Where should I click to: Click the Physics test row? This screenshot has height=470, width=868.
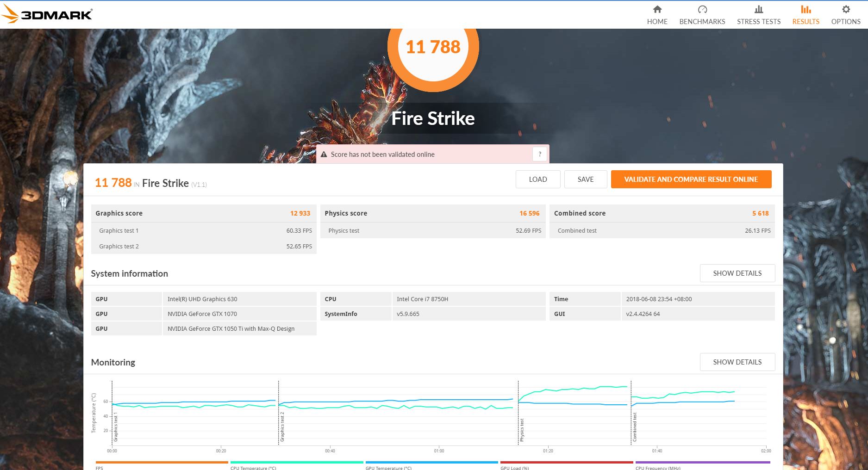tap(433, 230)
